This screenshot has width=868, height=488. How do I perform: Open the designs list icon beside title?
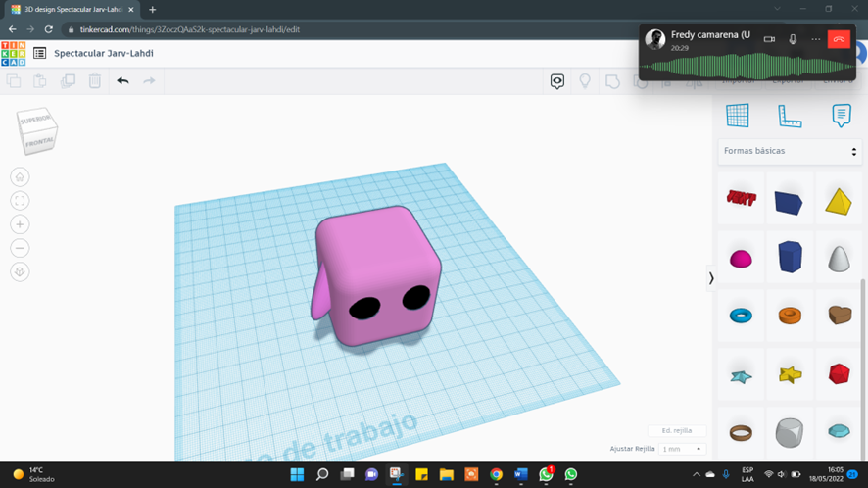pyautogui.click(x=39, y=53)
